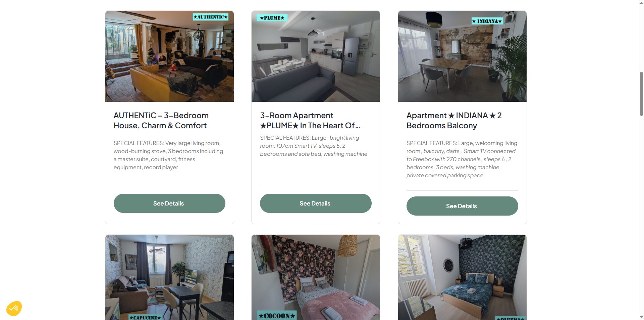The width and height of the screenshot is (644, 320).
Task: Select the CAPUCINE living room photo
Action: pyautogui.click(x=169, y=277)
